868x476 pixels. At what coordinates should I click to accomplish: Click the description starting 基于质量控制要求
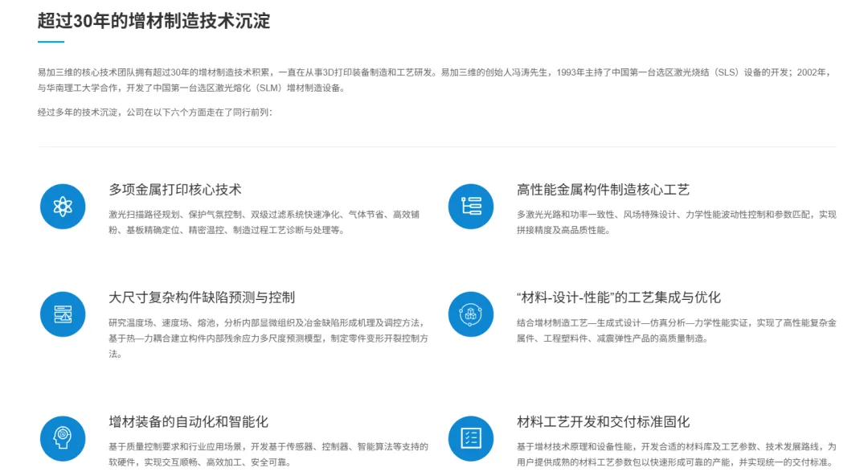tap(268, 454)
